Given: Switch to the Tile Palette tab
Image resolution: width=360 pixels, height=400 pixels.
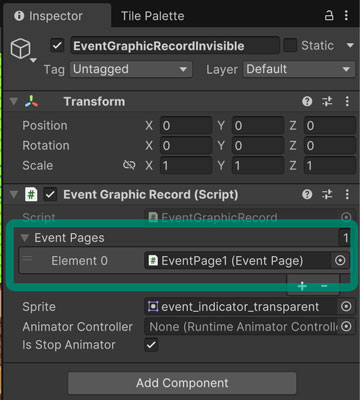Looking at the screenshot, I should pyautogui.click(x=152, y=16).
